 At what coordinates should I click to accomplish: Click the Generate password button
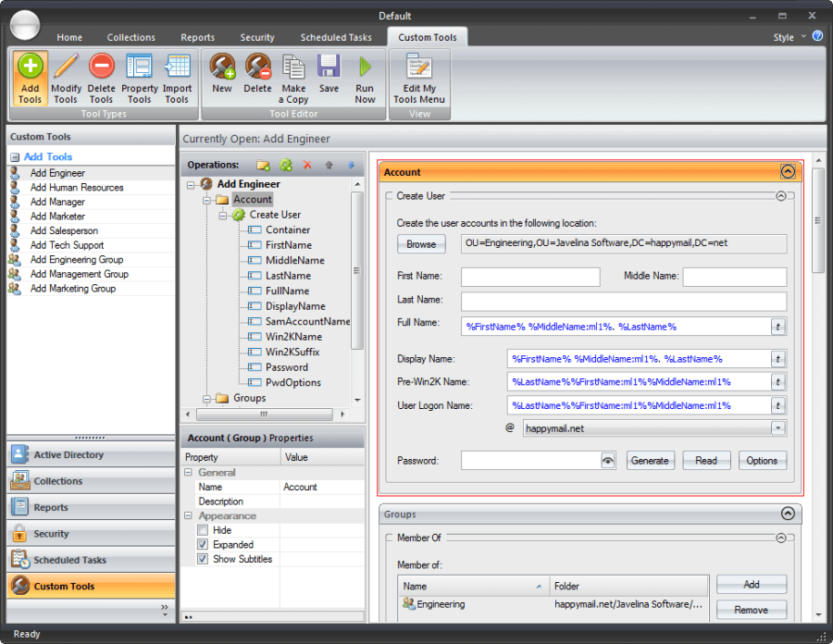click(x=651, y=460)
